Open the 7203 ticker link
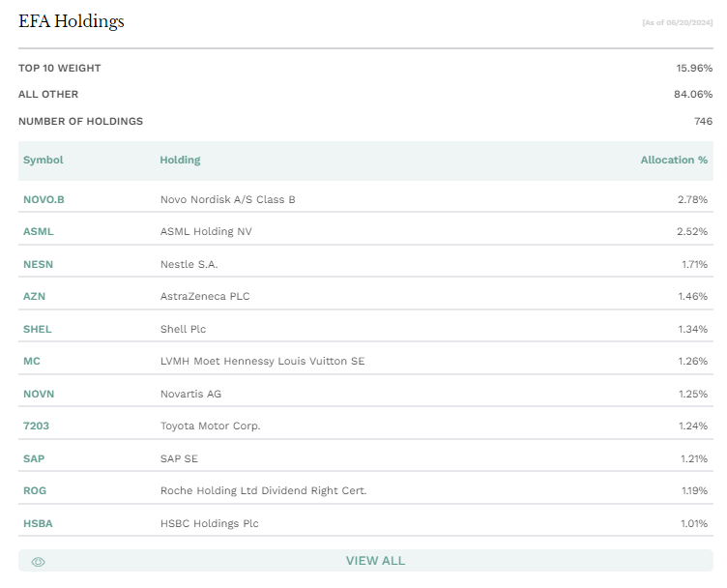The width and height of the screenshot is (727, 588). pos(36,426)
